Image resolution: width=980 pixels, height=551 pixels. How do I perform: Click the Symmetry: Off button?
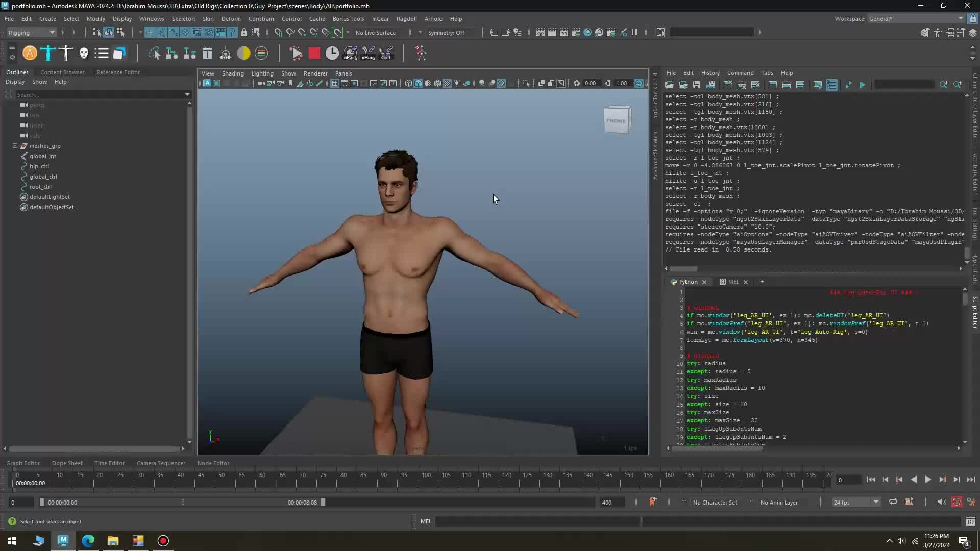446,33
